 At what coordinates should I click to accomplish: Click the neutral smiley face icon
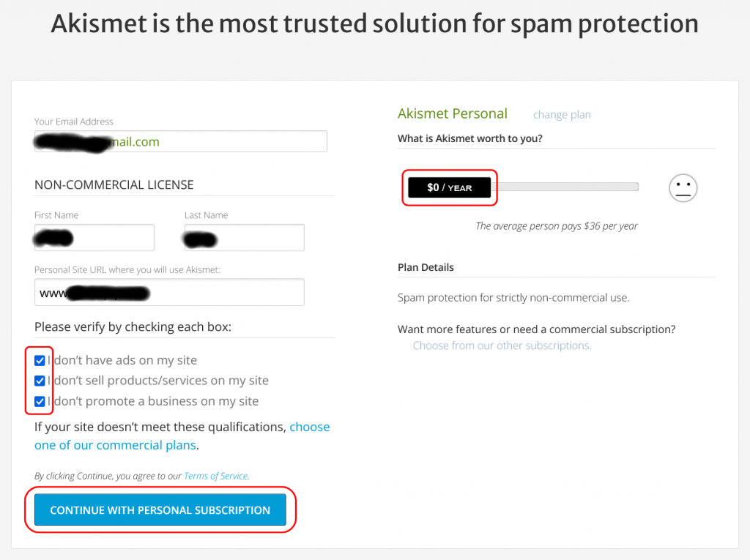[x=683, y=187]
